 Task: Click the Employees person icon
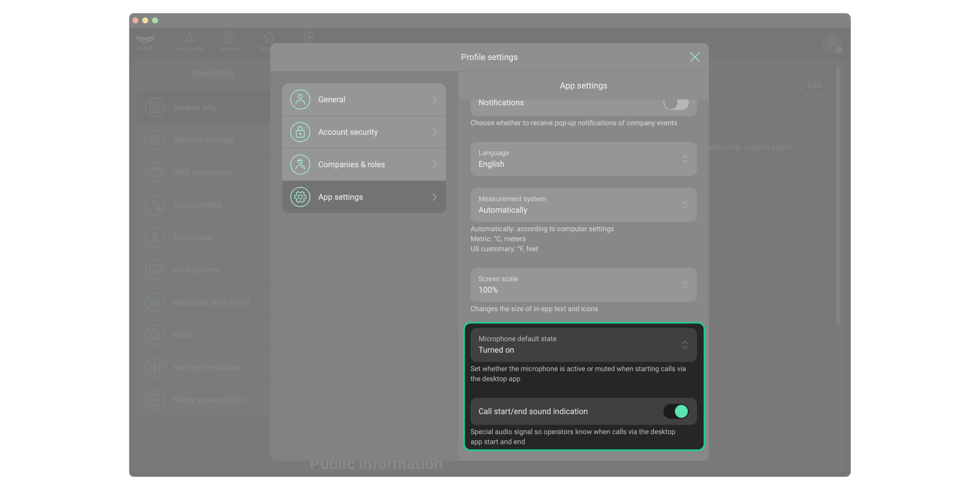point(155,237)
